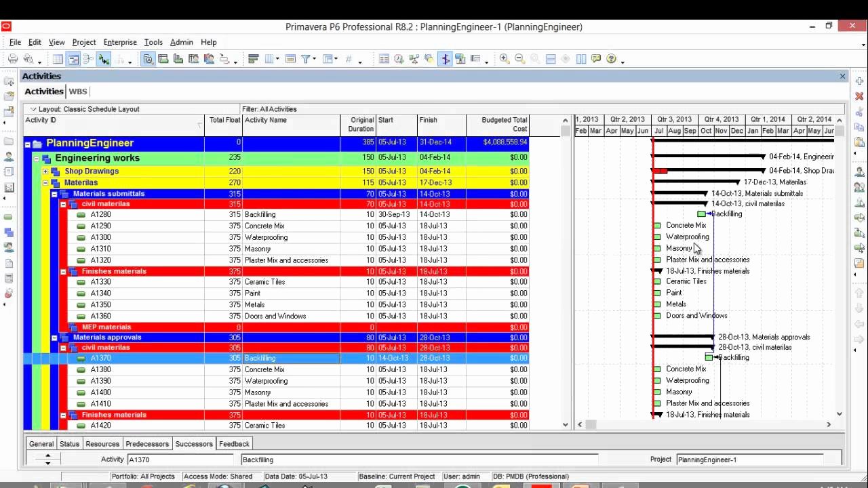868x488 pixels.
Task: Open the Tools menu
Action: [153, 42]
